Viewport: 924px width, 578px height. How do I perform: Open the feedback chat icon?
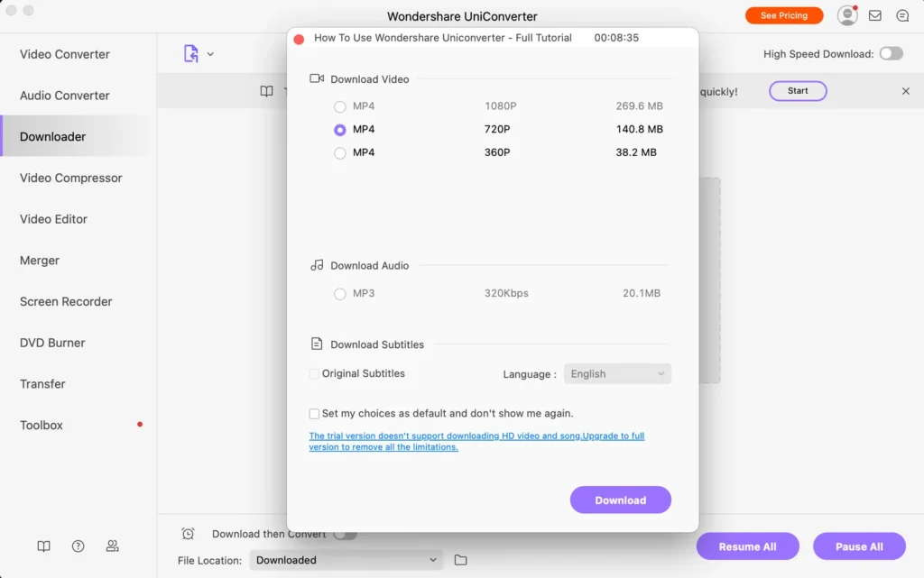pos(902,16)
